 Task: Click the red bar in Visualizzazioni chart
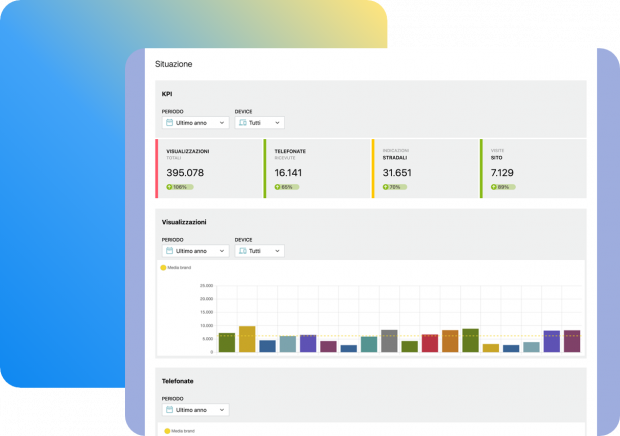tap(430, 343)
